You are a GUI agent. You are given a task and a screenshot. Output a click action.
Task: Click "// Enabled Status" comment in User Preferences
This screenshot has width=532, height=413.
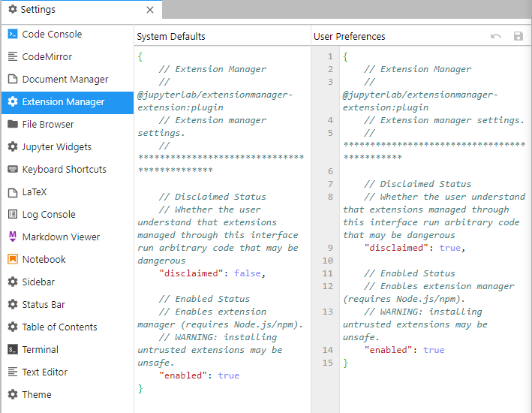[x=410, y=273]
